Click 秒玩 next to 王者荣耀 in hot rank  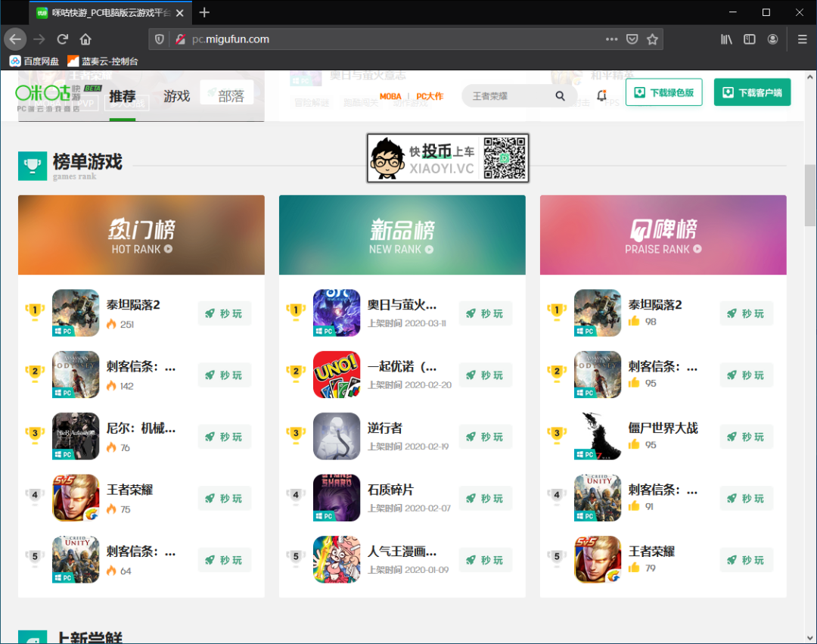point(224,498)
